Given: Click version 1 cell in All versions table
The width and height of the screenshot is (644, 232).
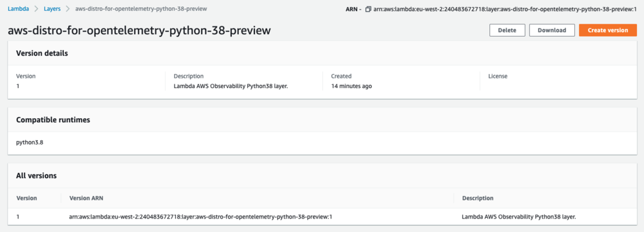Looking at the screenshot, I should click(x=17, y=217).
